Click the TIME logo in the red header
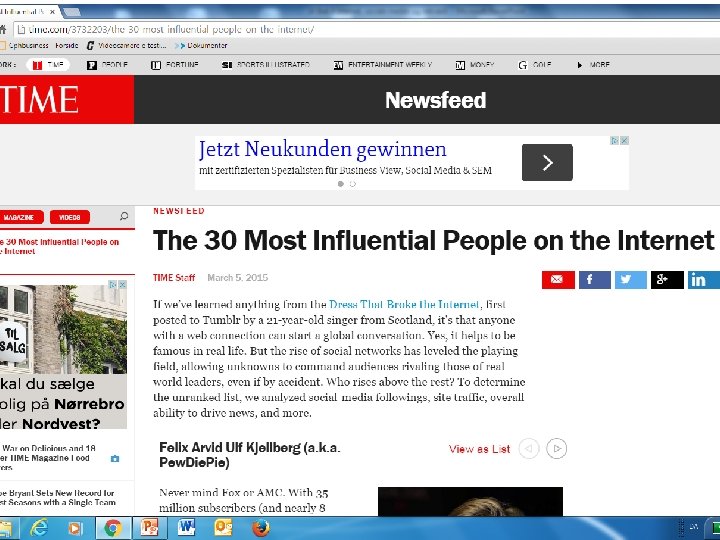 pos(39,100)
